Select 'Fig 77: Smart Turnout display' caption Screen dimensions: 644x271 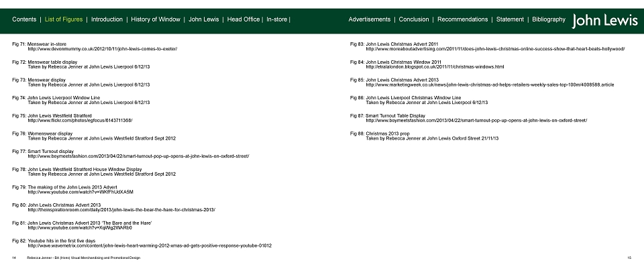[x=43, y=152]
